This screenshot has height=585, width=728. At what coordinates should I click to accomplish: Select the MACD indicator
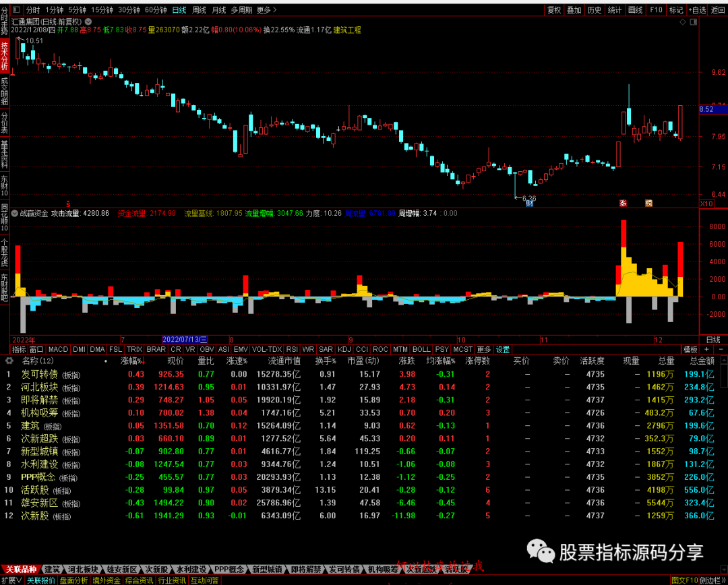59,349
